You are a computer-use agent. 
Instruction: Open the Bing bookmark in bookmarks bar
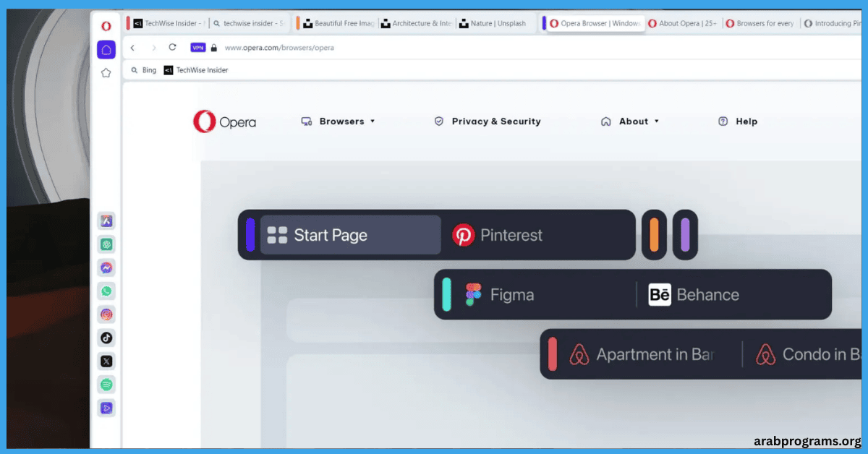(x=143, y=70)
